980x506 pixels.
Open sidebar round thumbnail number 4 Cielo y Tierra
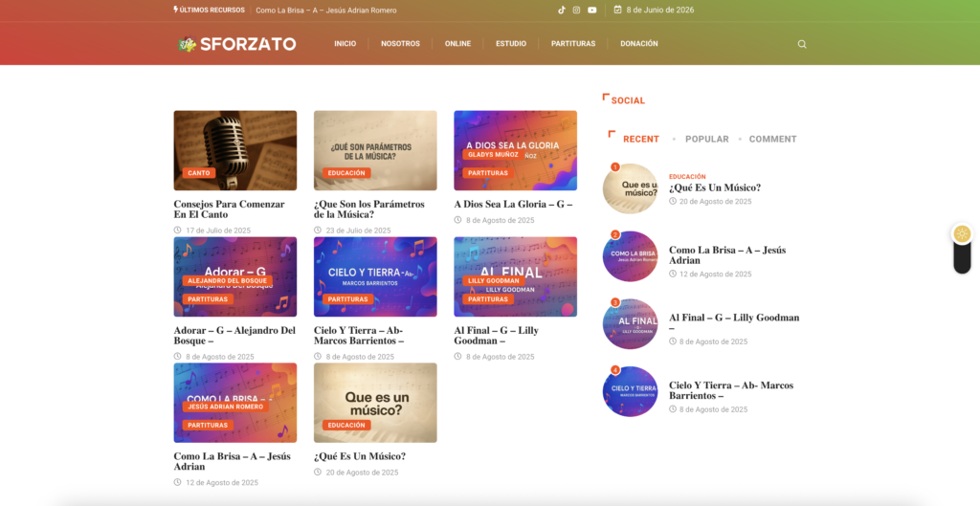point(630,391)
